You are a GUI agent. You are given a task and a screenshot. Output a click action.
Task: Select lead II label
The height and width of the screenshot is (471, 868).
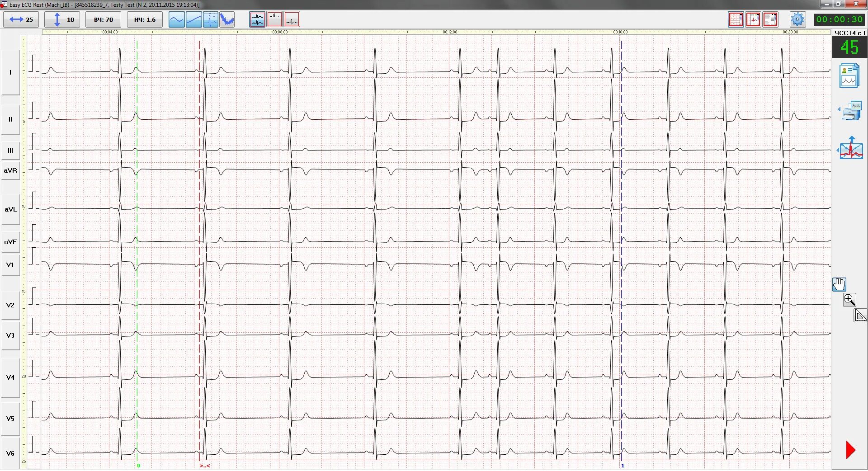tap(10, 119)
